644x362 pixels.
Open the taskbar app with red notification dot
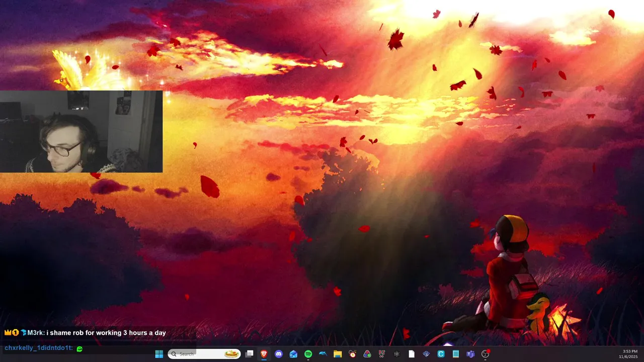click(x=486, y=354)
